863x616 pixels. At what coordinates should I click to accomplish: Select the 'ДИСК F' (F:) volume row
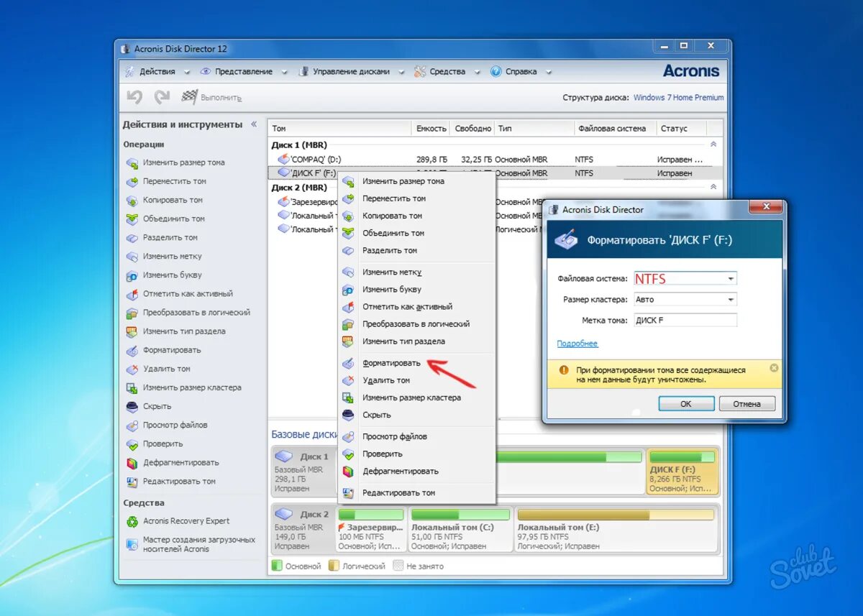495,173
